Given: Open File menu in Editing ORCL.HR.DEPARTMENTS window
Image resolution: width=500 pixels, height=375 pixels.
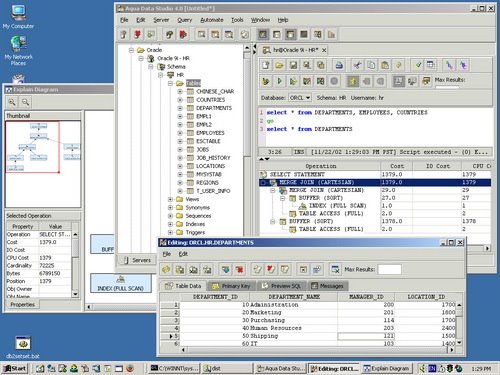Looking at the screenshot, I should pos(167,254).
